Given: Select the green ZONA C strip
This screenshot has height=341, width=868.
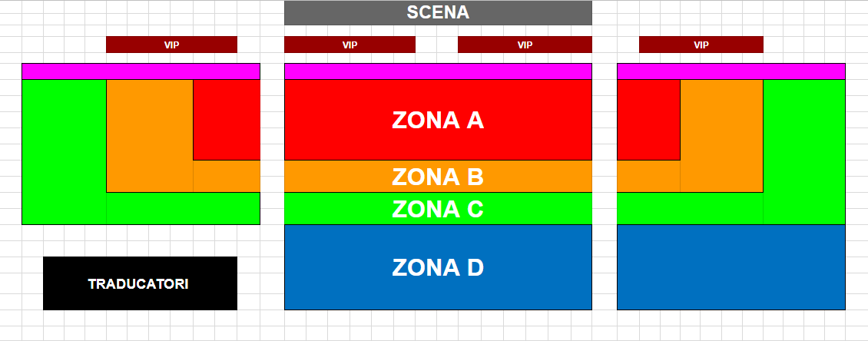Looking at the screenshot, I should [x=438, y=209].
